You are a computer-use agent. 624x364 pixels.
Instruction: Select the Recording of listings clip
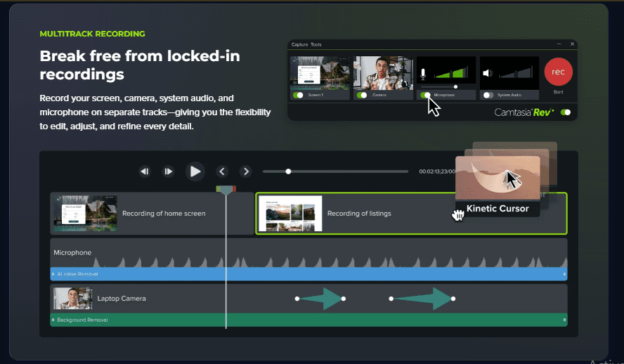(411, 214)
